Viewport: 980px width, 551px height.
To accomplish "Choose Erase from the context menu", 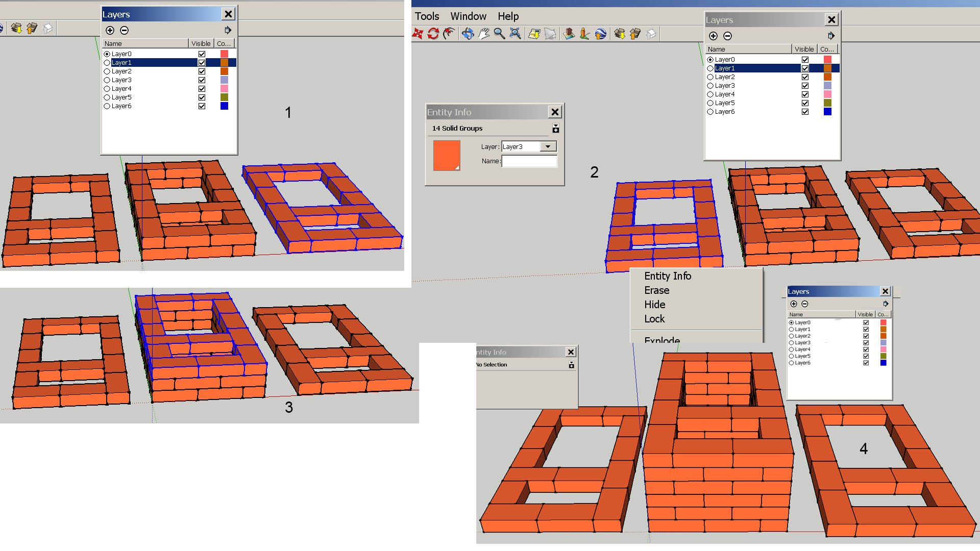I will 656,290.
